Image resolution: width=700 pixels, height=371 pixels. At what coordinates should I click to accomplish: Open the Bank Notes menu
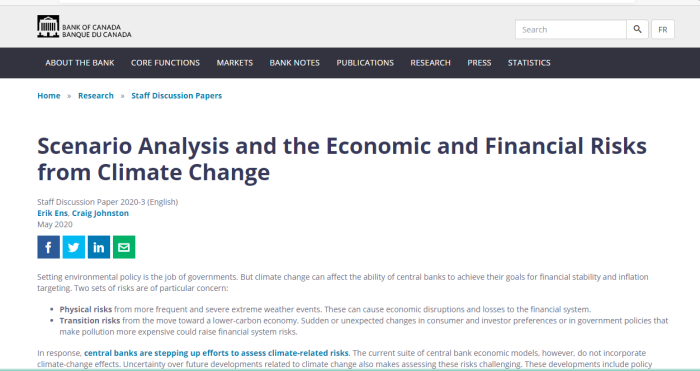pyautogui.click(x=295, y=63)
